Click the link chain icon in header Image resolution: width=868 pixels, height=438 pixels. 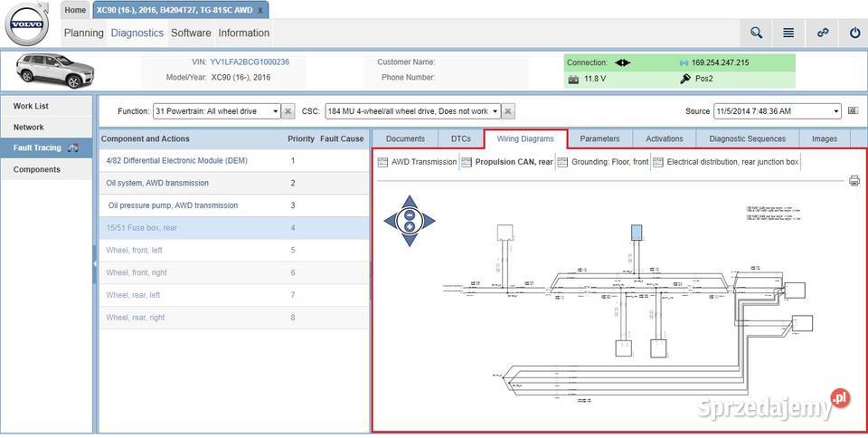[823, 33]
